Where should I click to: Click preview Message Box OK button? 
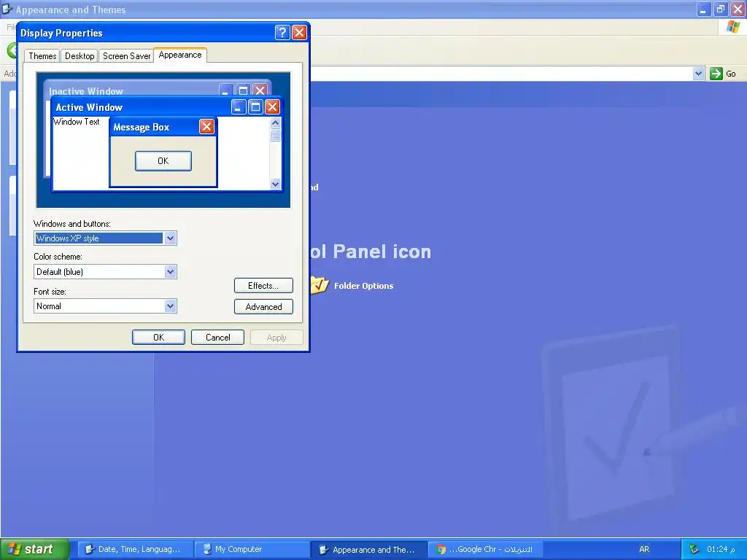point(163,161)
